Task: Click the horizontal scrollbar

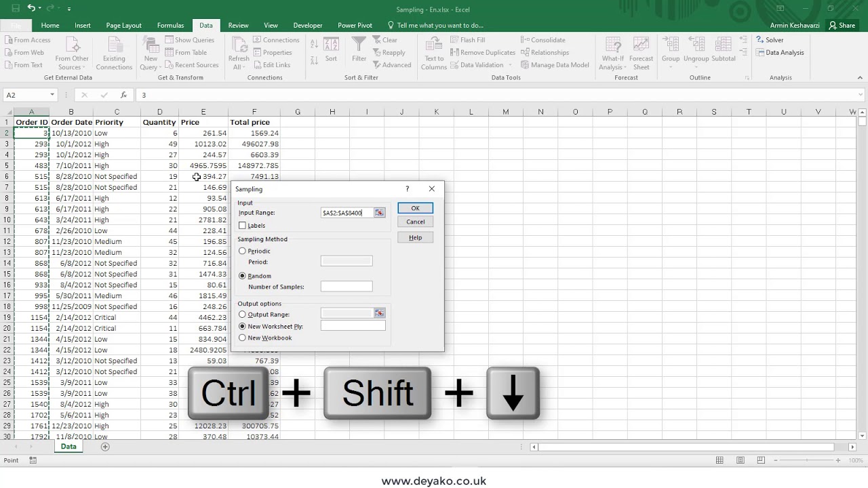Action: coord(686,447)
